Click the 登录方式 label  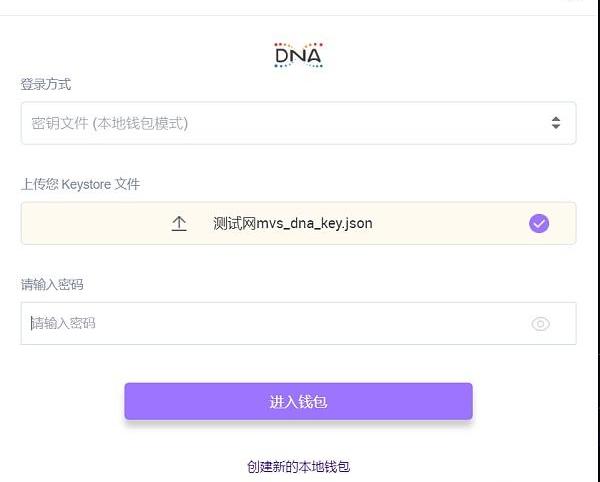pos(46,84)
